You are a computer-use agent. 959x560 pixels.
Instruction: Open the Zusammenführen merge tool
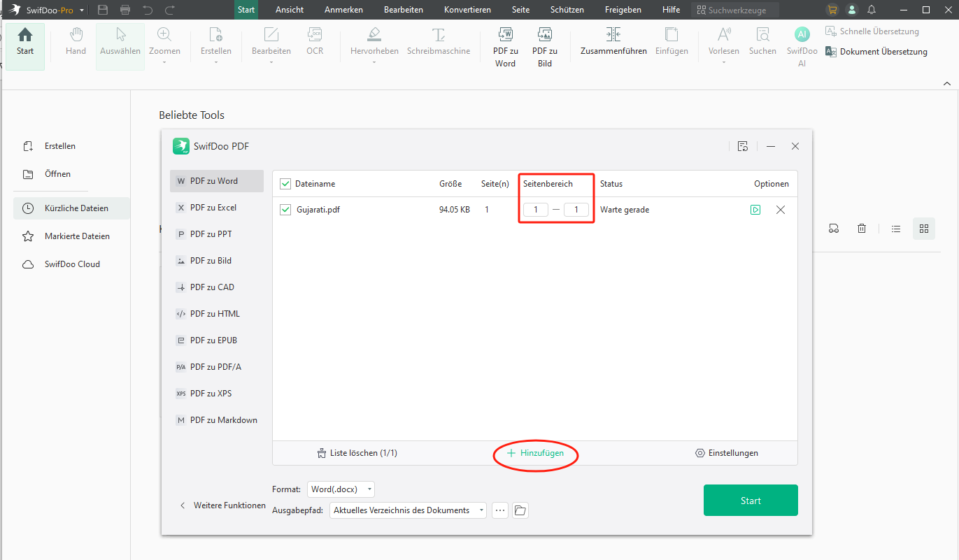(x=613, y=42)
